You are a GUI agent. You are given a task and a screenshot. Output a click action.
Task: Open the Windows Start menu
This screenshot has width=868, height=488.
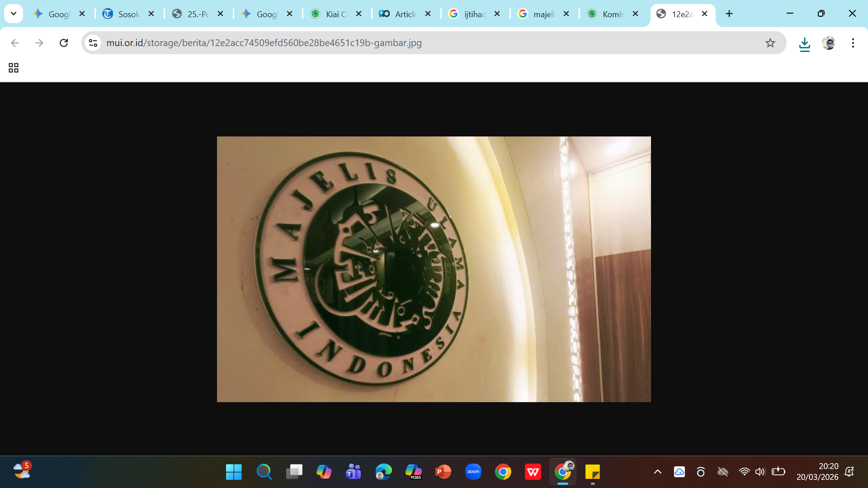(234, 472)
